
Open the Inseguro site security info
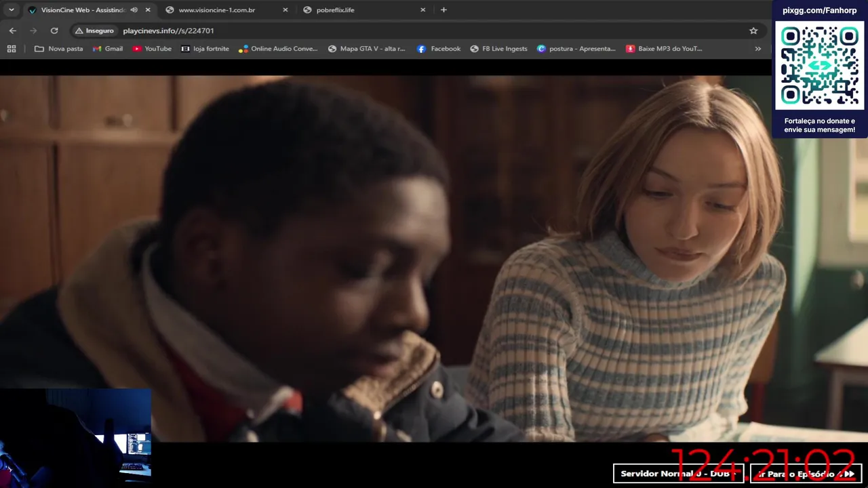[x=94, y=30]
